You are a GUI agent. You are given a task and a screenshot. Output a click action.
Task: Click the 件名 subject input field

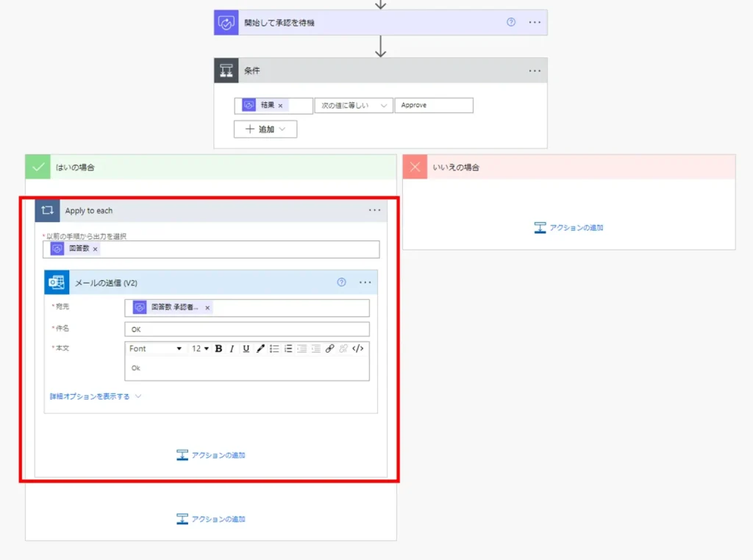(x=247, y=329)
